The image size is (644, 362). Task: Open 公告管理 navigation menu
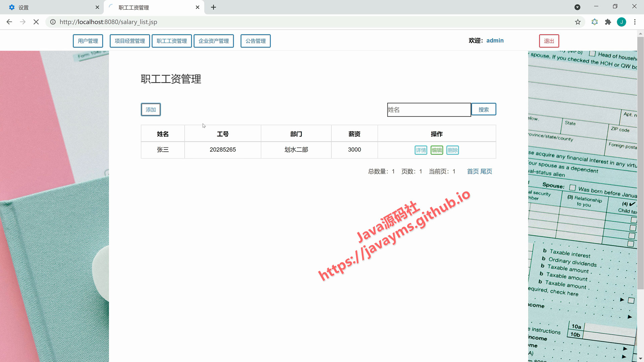[256, 41]
